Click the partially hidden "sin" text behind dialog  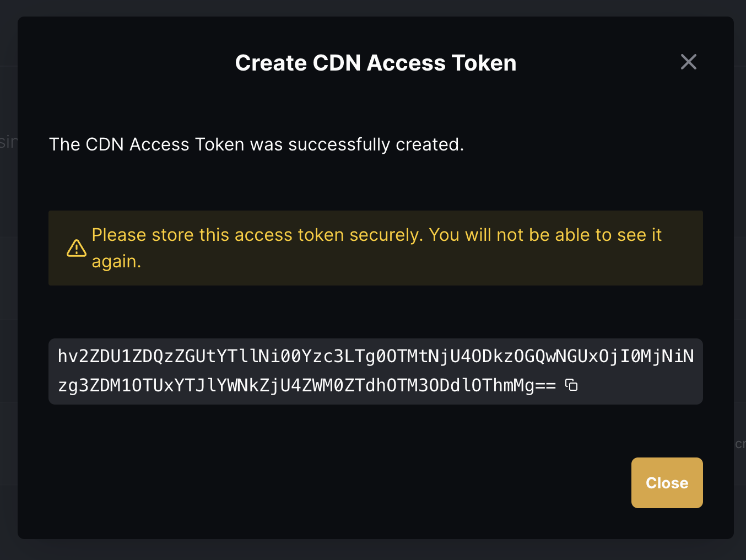coord(8,142)
